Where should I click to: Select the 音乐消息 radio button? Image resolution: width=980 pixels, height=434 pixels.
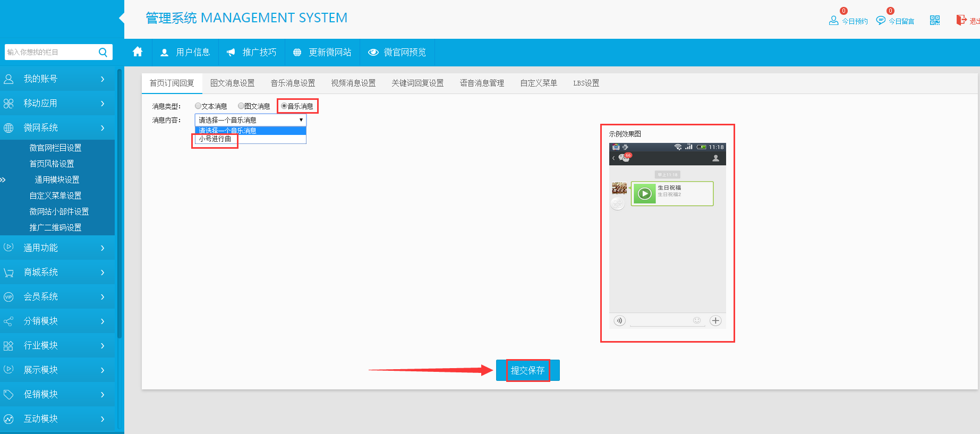(x=284, y=106)
